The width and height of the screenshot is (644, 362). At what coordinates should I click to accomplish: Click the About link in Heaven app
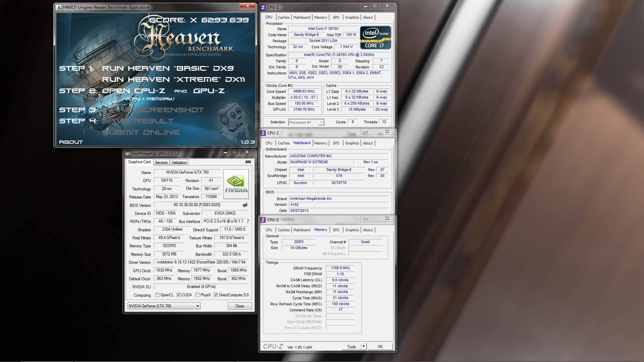pyautogui.click(x=71, y=142)
